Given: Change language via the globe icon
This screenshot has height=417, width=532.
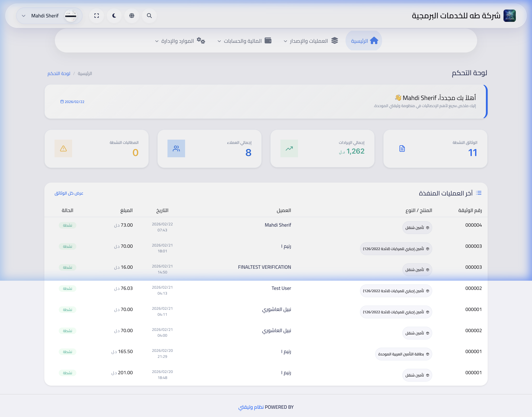Looking at the screenshot, I should click(x=132, y=16).
